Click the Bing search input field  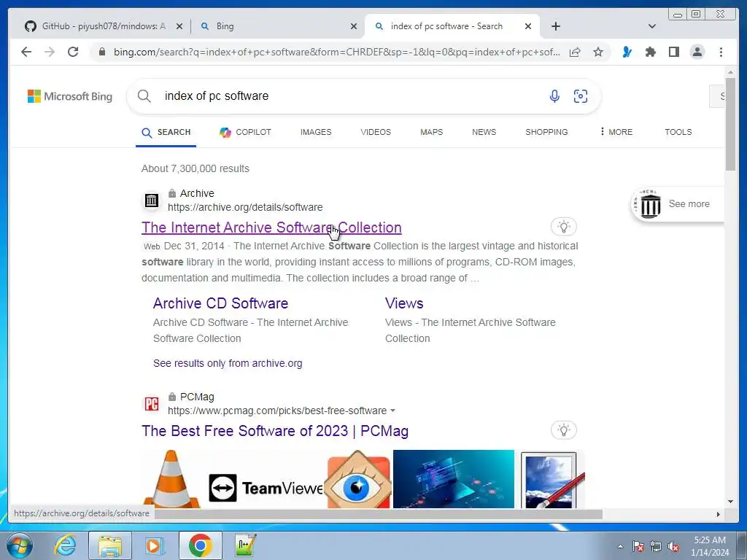point(352,96)
